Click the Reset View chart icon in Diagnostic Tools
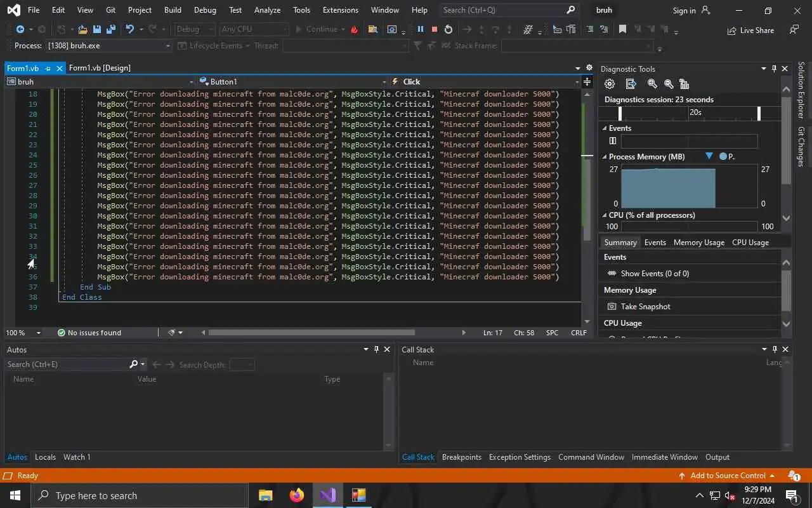Viewport: 812px width, 508px height. point(684,84)
